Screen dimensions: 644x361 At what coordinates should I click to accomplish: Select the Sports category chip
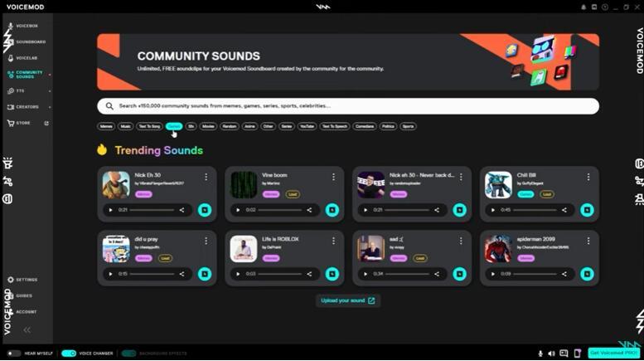point(408,126)
